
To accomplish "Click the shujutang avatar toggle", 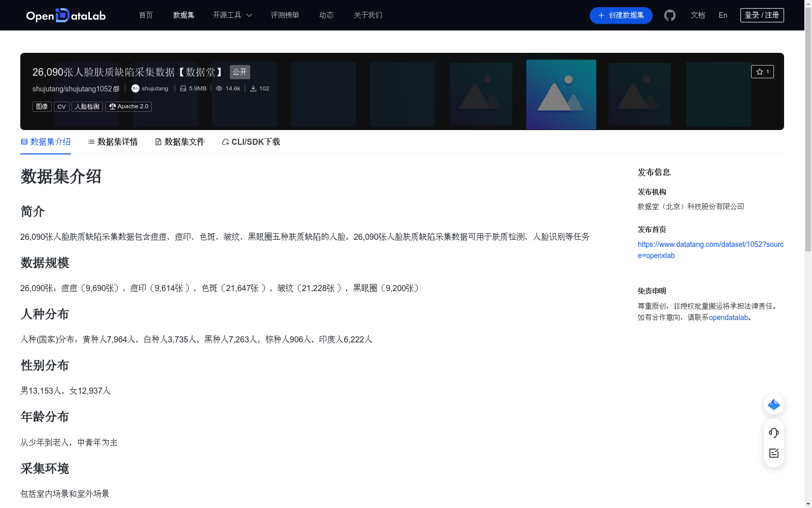I will pyautogui.click(x=134, y=88).
